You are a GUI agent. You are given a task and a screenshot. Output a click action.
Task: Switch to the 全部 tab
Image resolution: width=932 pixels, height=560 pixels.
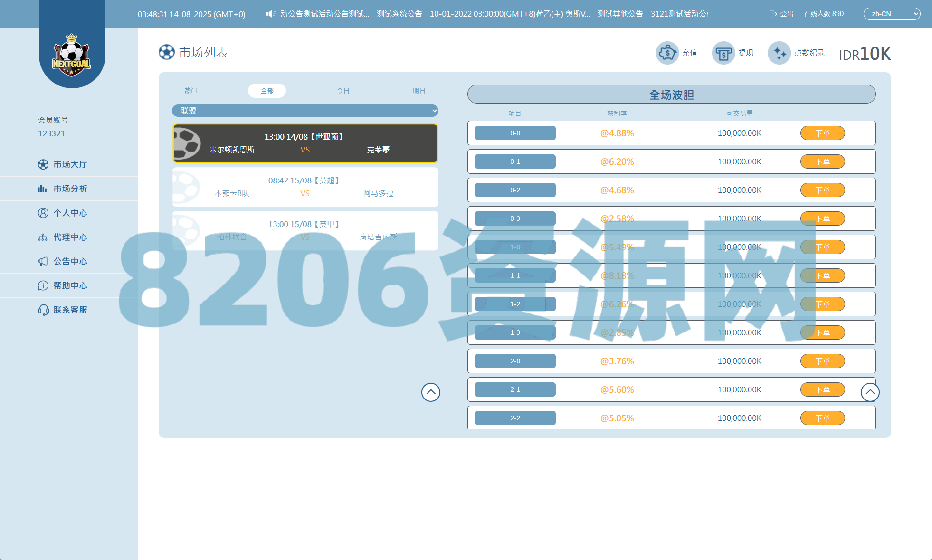point(267,91)
